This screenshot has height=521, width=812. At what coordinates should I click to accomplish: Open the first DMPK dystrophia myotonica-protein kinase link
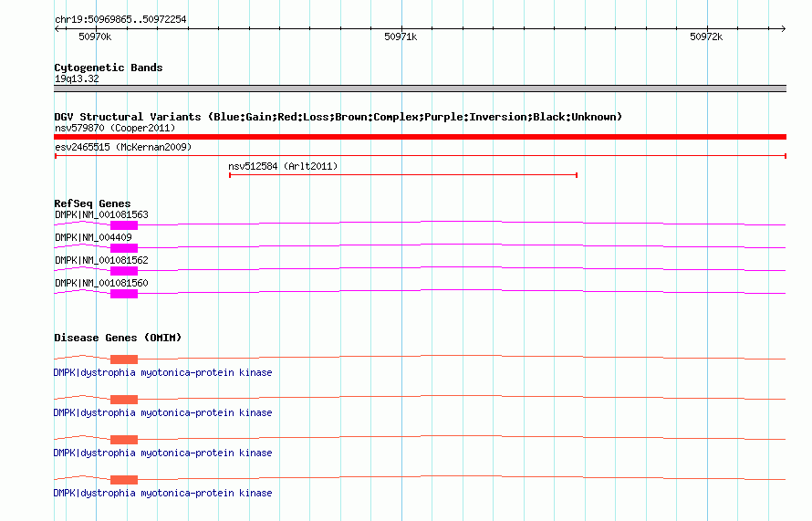162,372
